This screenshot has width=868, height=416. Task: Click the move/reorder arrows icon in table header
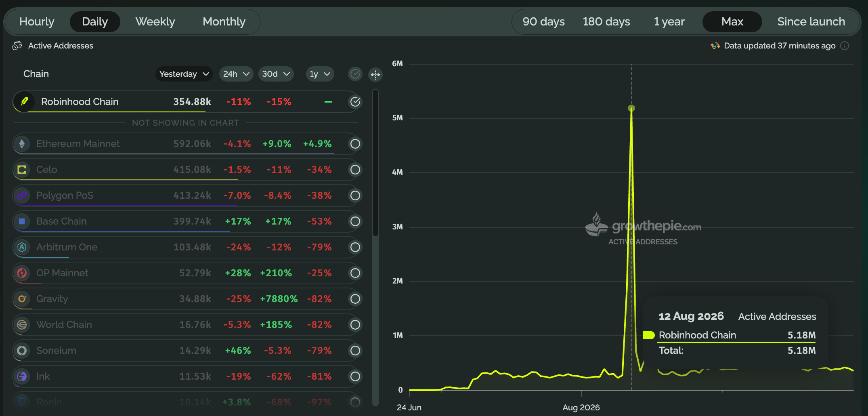tap(375, 74)
